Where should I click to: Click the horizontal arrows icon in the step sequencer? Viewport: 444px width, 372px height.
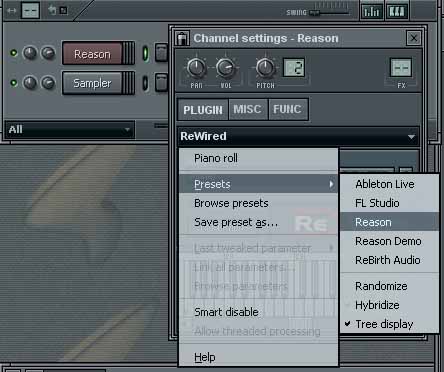tap(11, 11)
